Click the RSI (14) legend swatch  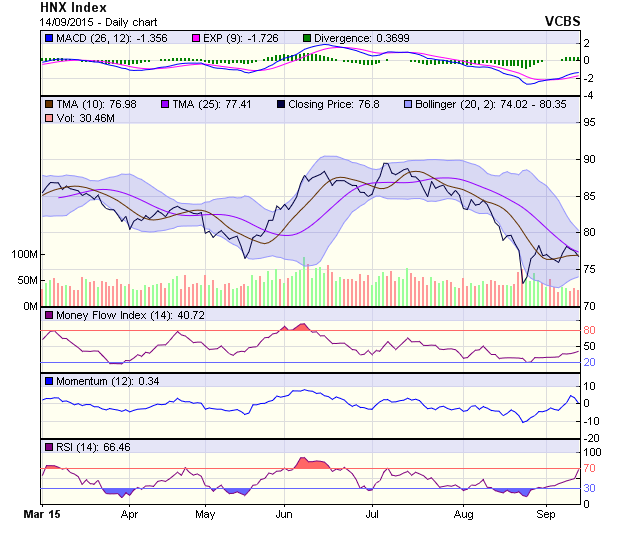[48, 446]
